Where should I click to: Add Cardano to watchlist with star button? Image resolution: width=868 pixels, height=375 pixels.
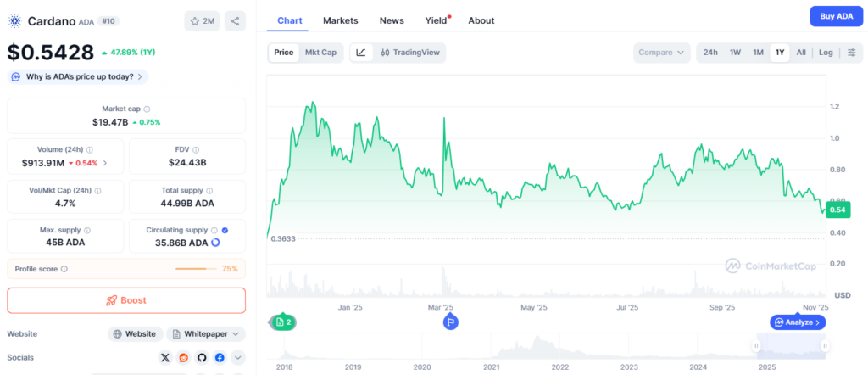[202, 20]
